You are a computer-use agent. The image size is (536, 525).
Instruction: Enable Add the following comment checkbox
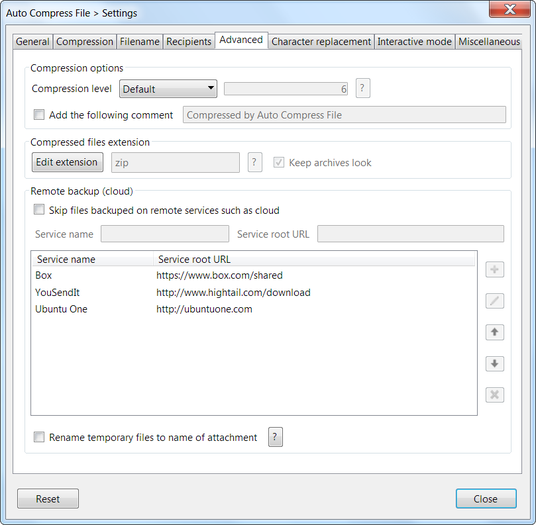pyautogui.click(x=39, y=115)
